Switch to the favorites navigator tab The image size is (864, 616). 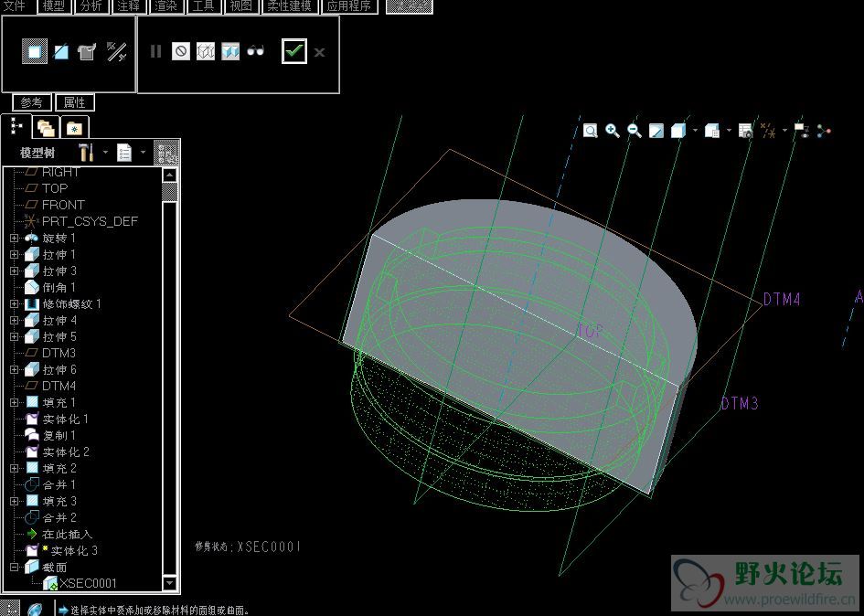tap(74, 128)
